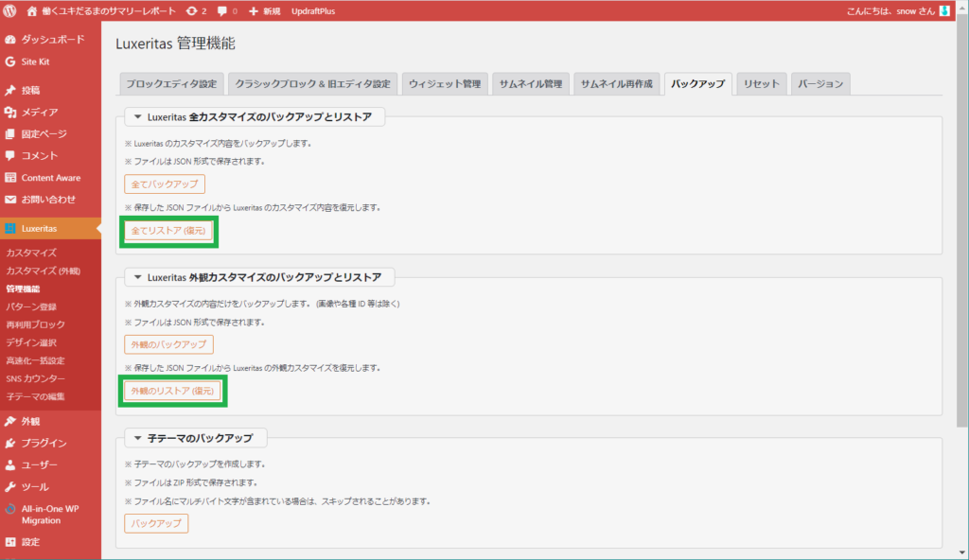Click the ダッシュボード gauge icon

pyautogui.click(x=9, y=40)
